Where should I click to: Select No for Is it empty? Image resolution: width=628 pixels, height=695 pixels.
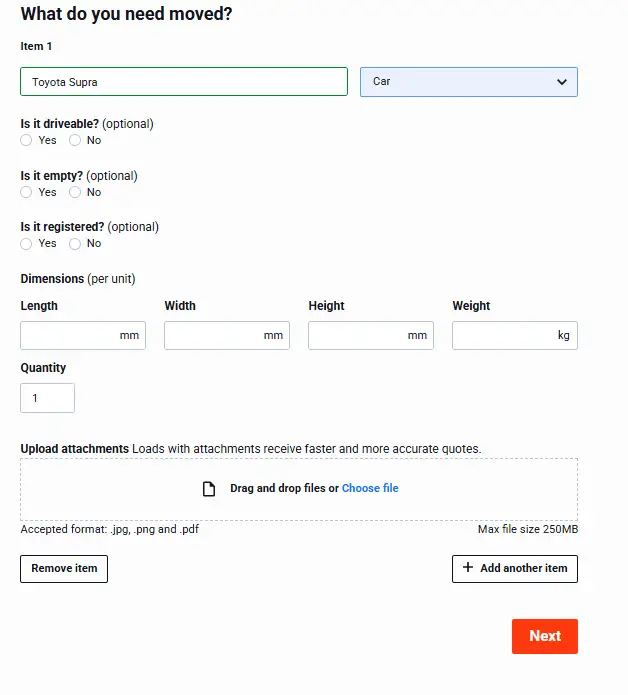(75, 192)
